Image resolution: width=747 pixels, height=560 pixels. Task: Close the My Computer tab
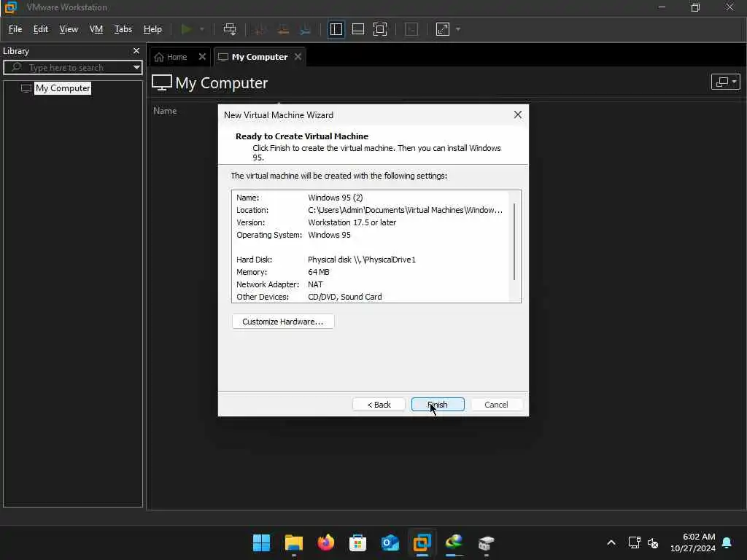[x=298, y=57]
